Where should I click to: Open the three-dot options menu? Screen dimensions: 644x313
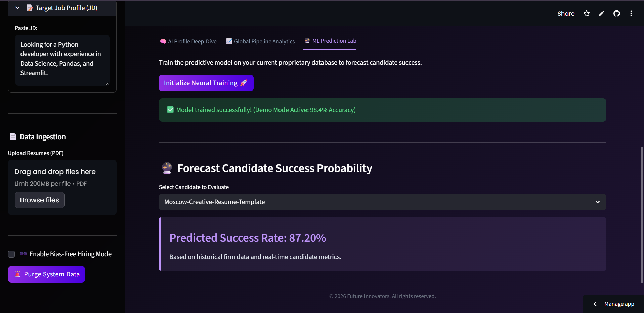[x=631, y=13]
